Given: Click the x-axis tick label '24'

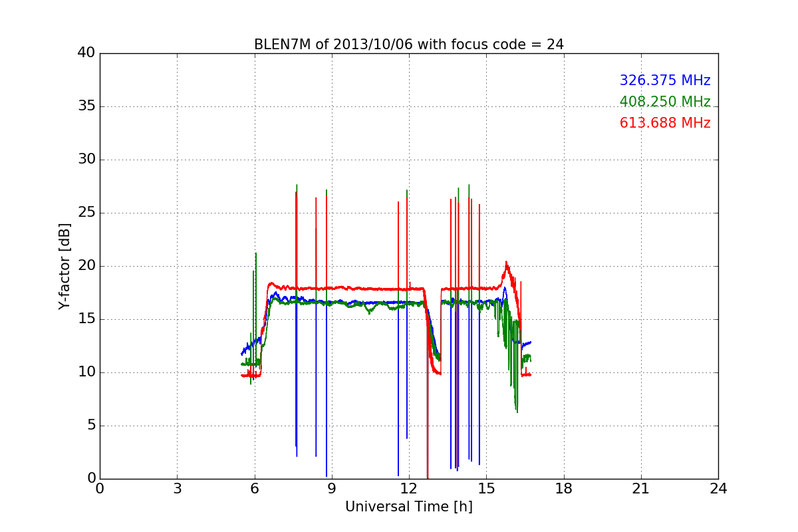Looking at the screenshot, I should pyautogui.click(x=718, y=488).
